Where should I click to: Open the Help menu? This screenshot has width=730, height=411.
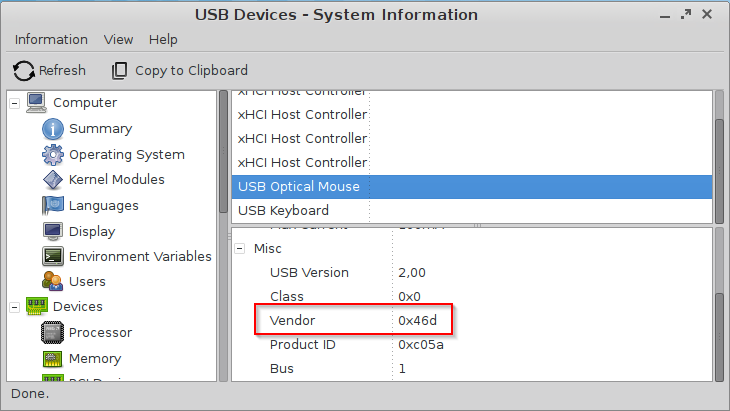(x=163, y=39)
